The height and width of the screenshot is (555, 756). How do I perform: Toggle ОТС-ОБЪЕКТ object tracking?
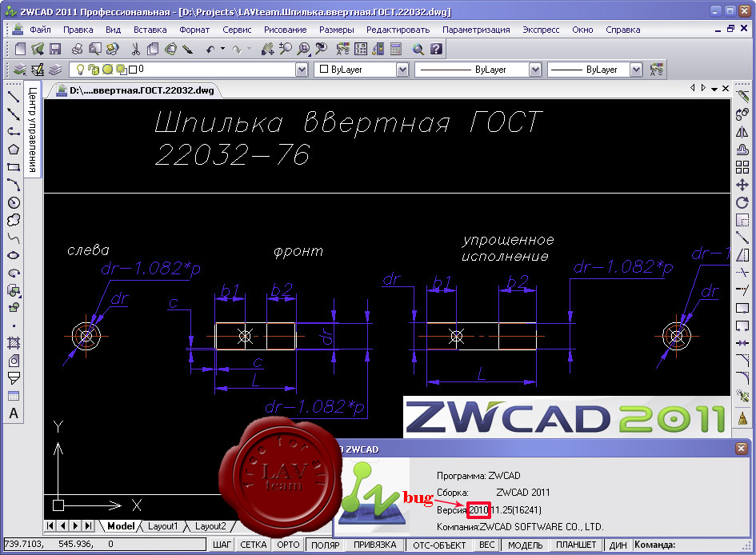click(x=439, y=545)
